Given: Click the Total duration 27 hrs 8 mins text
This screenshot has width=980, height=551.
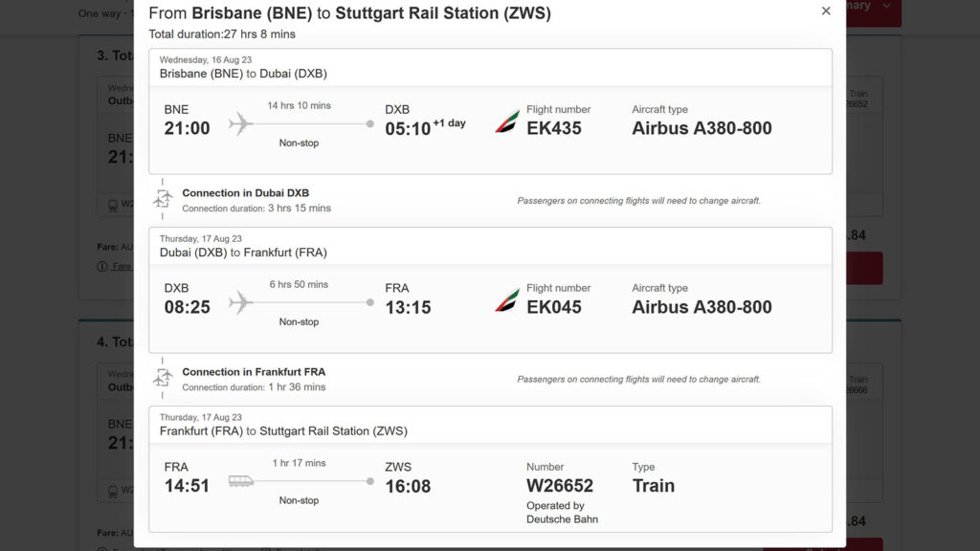Looking at the screenshot, I should pos(222,33).
